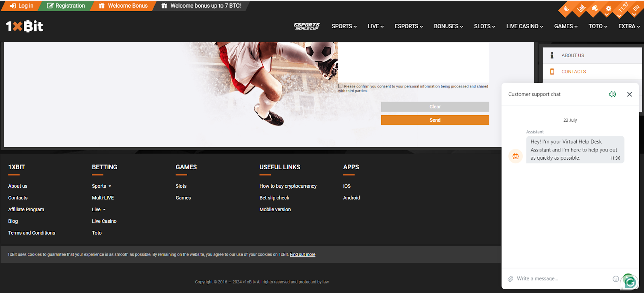
Task: Open the emoji picker in chat
Action: click(615, 279)
